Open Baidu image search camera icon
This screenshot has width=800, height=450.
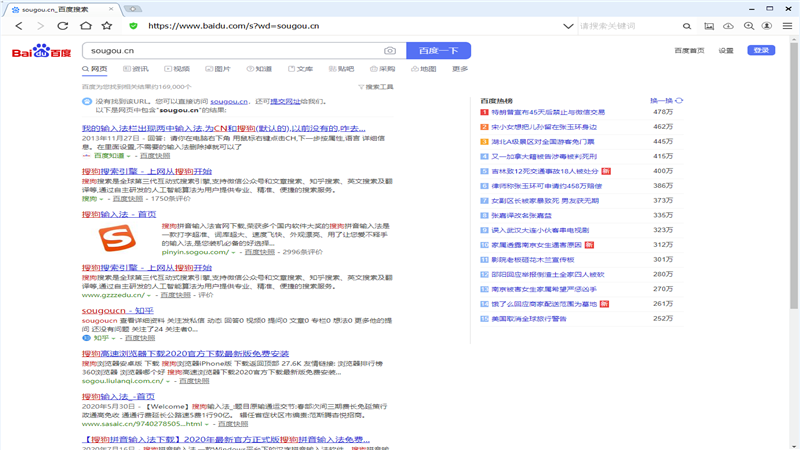coord(390,50)
